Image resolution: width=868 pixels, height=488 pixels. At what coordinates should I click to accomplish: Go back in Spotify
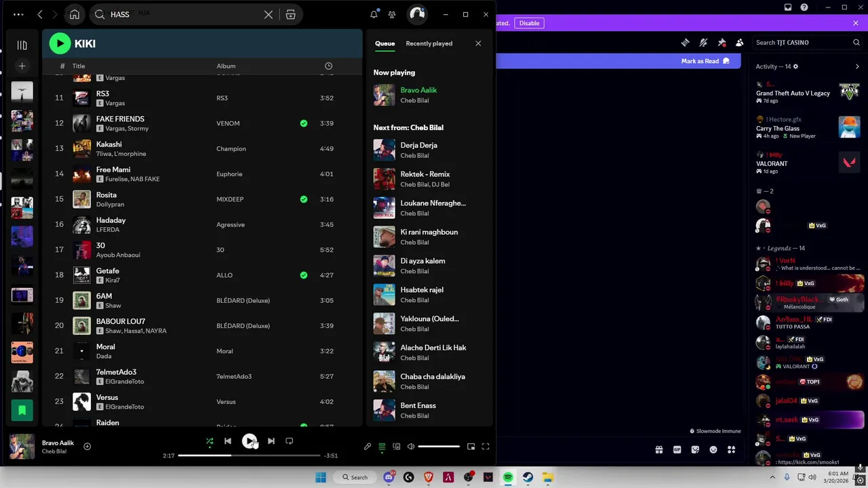[x=40, y=14]
